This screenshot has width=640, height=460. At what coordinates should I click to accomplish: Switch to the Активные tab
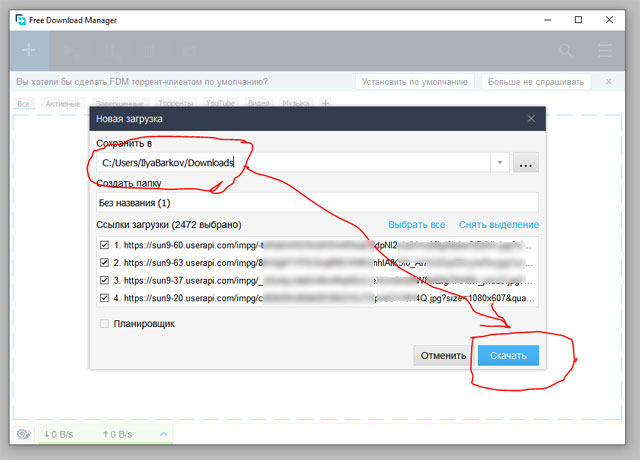63,104
